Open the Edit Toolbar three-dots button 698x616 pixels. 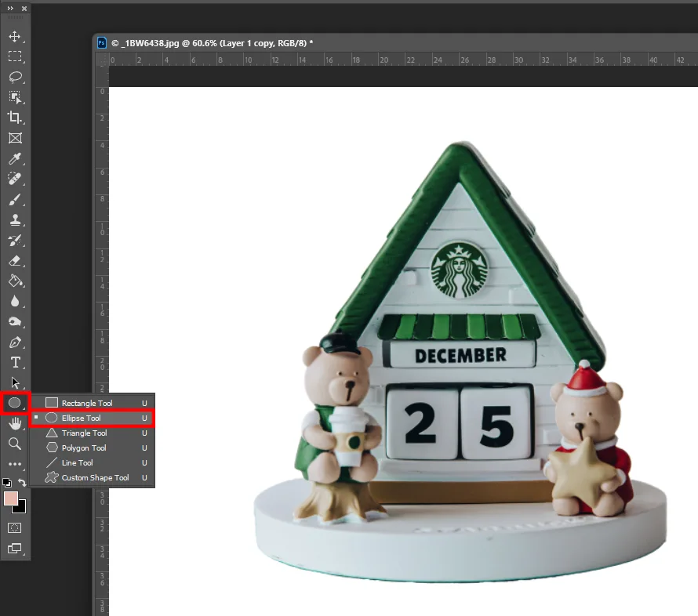click(x=15, y=464)
